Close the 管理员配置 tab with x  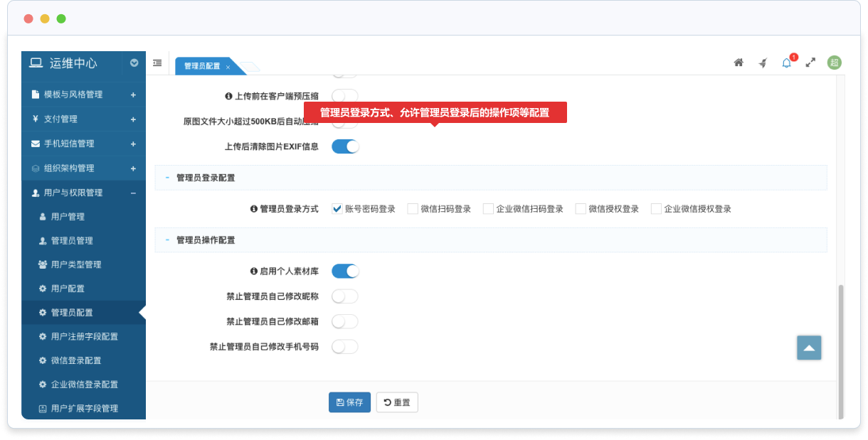(x=228, y=67)
